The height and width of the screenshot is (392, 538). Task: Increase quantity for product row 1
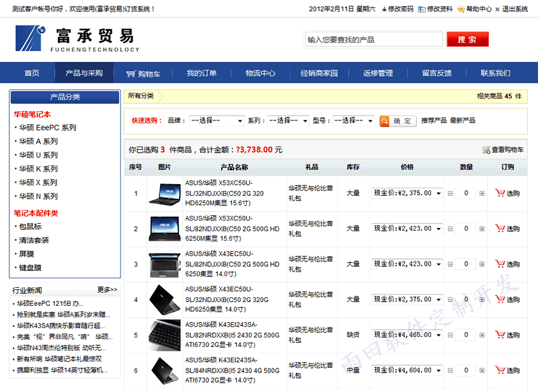pos(482,194)
